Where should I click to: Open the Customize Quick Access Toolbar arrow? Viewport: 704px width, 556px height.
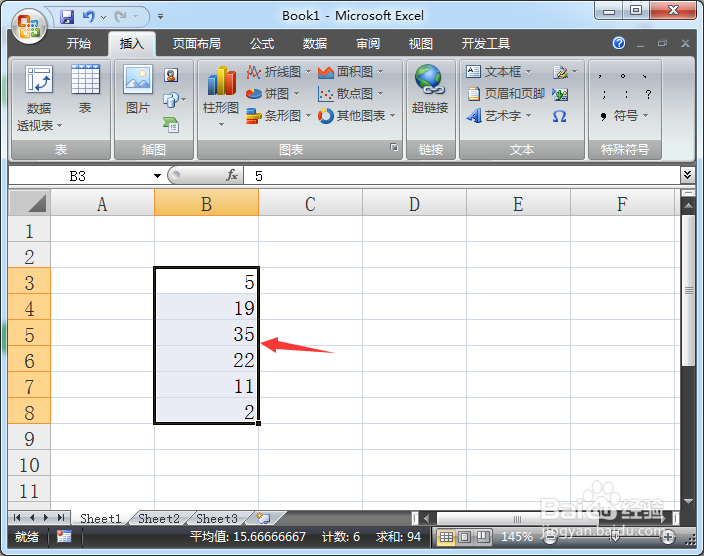click(x=160, y=17)
